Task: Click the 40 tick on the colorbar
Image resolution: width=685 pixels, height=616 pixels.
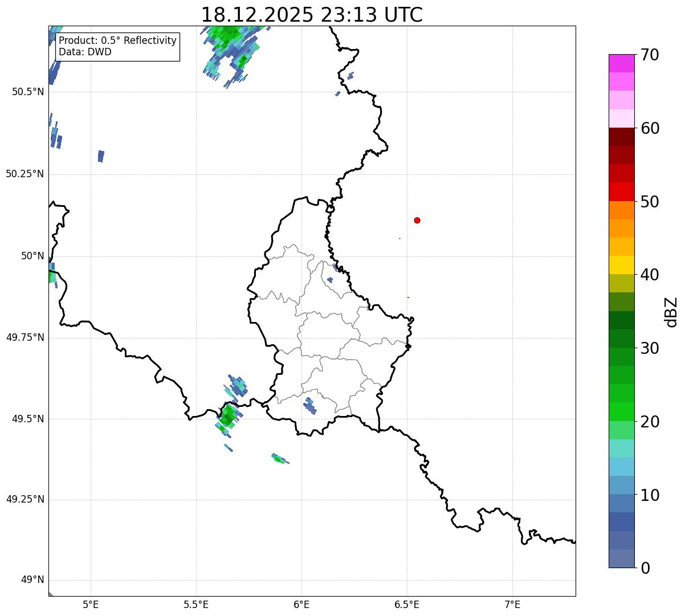Action: tap(650, 275)
